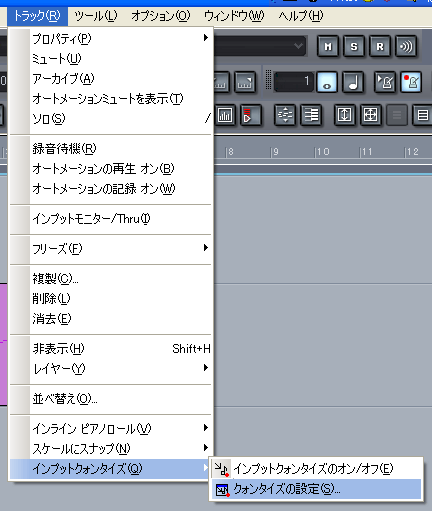This screenshot has width=432, height=511.
Task: Click the rightmost list lines icon
Action: (423, 115)
